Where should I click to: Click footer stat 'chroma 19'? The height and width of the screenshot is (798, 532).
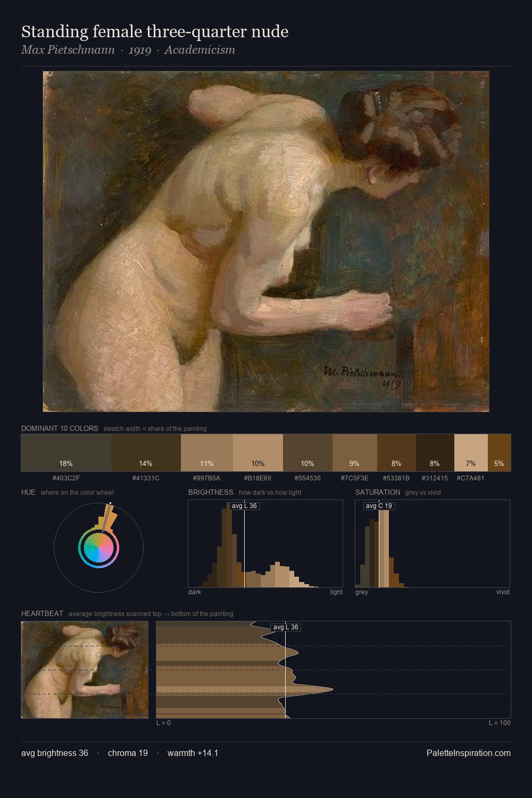tap(128, 753)
